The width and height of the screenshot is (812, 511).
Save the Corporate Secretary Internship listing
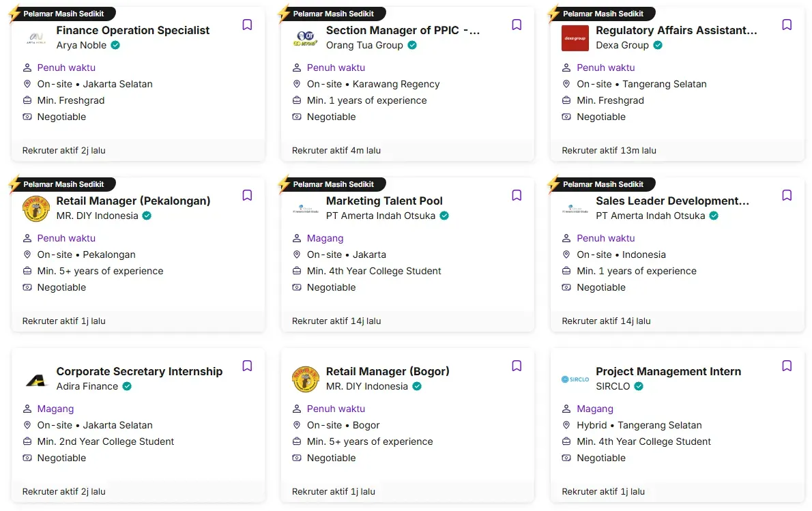pos(247,366)
